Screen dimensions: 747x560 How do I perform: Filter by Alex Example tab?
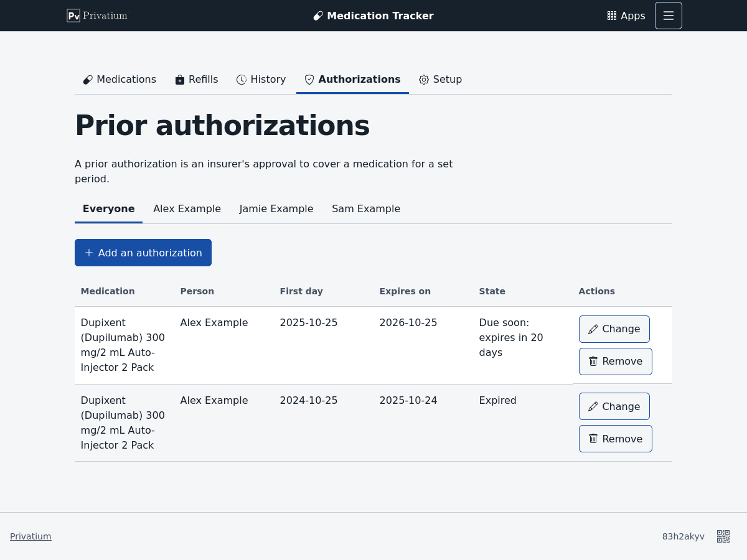(187, 209)
